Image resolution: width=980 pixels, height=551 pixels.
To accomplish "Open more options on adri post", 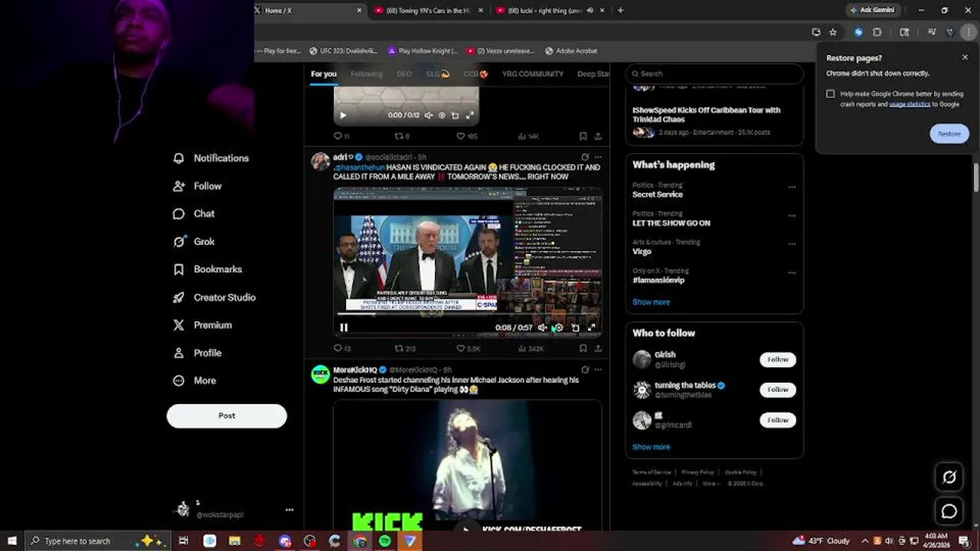I will 598,157.
